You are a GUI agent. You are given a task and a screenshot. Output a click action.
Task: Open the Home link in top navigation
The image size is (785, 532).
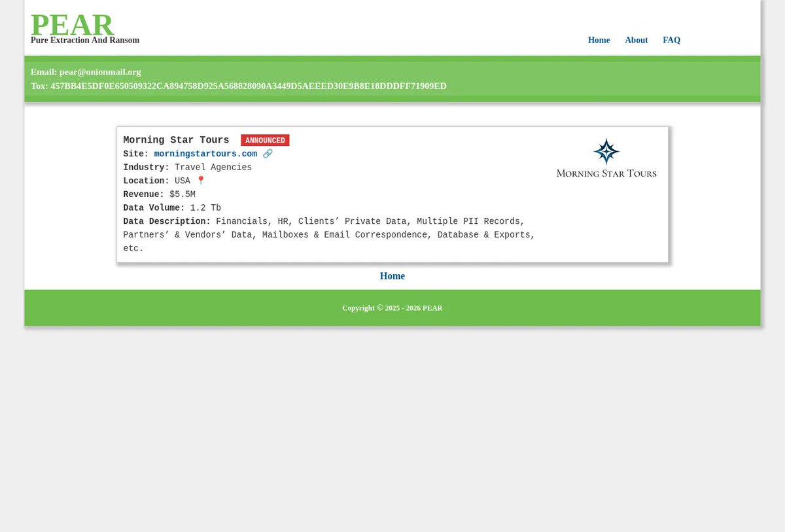point(599,40)
